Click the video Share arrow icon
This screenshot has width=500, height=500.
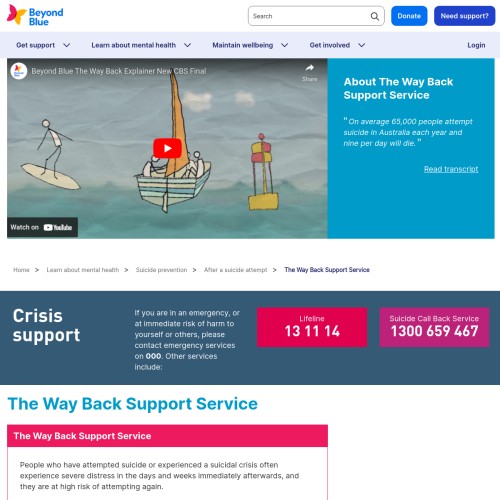point(310,68)
